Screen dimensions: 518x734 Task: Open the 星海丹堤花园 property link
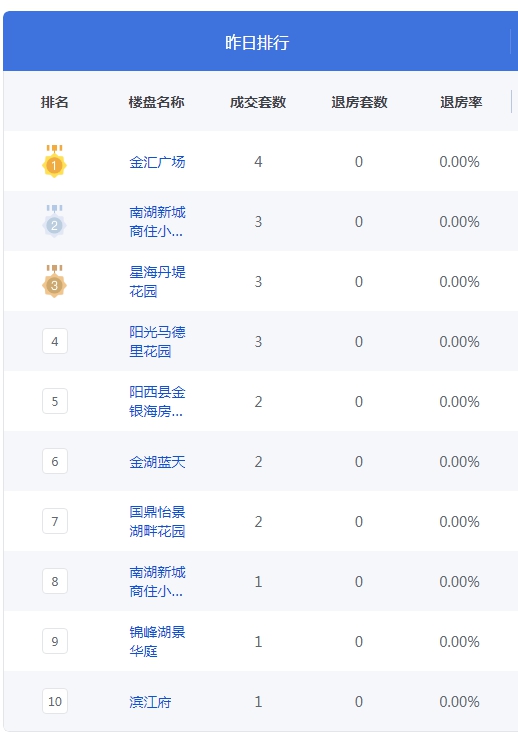pos(157,281)
